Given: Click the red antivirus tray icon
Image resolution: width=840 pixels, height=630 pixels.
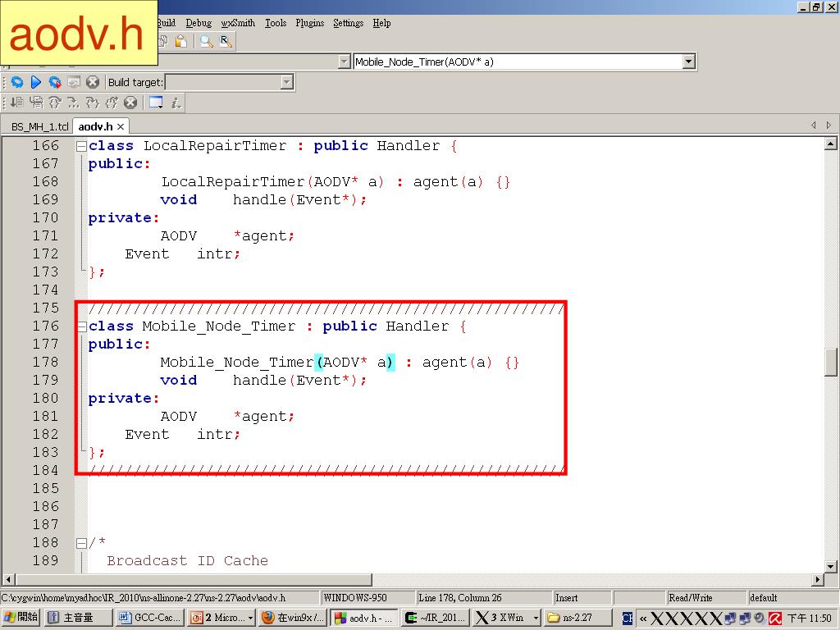Looking at the screenshot, I should (x=774, y=619).
